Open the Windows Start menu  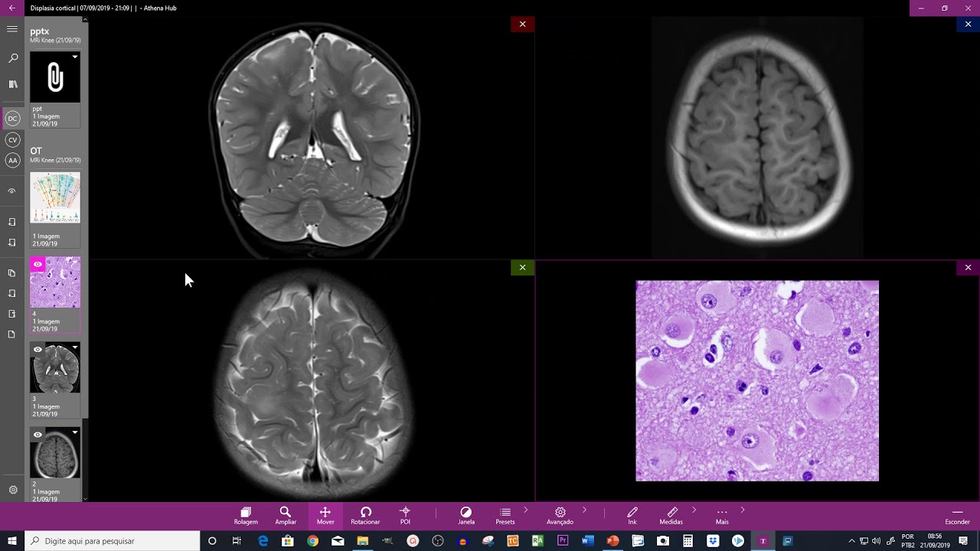coord(12,541)
